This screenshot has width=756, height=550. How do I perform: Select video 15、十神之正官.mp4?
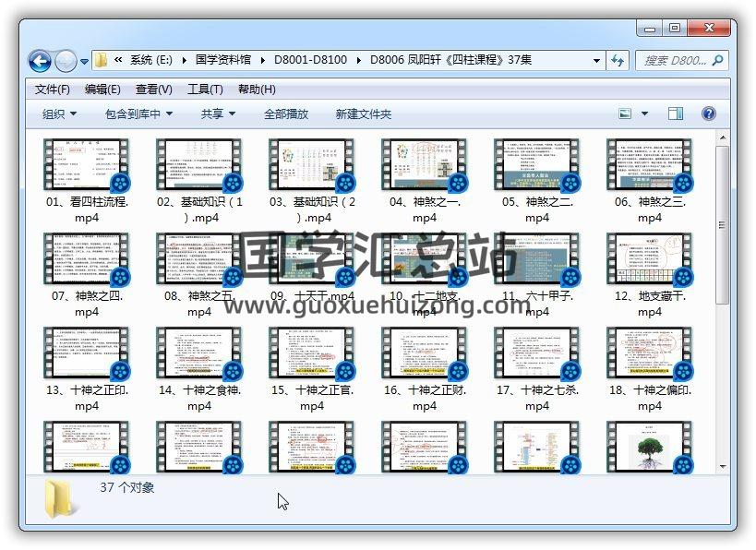point(312,369)
